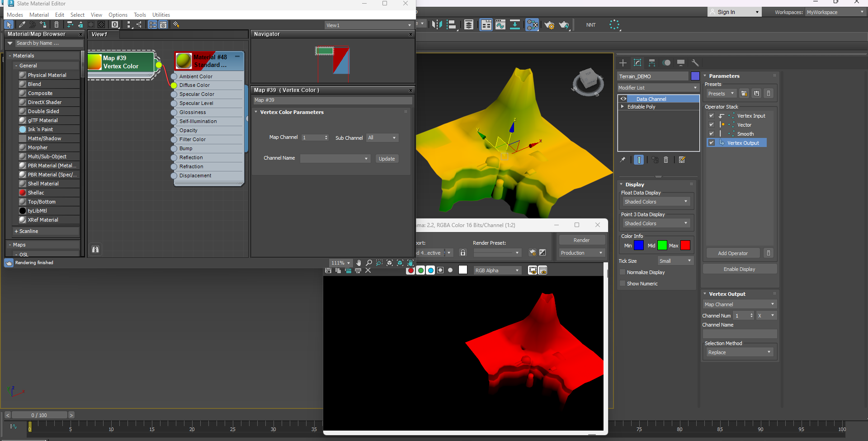This screenshot has width=868, height=441.
Task: Select the arrow Select tool in Slate toolbar
Action: coord(9,25)
